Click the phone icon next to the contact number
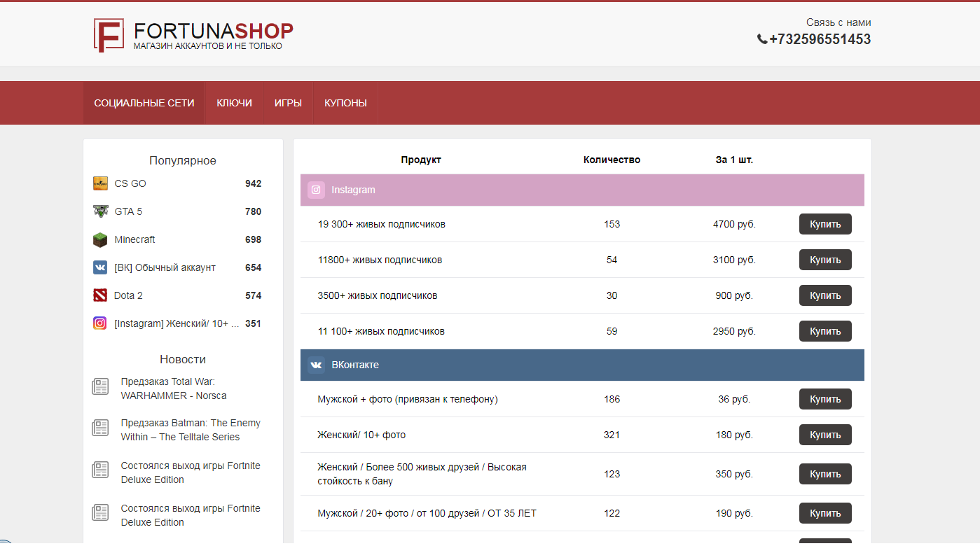Screen dimensions: 980x546 (x=762, y=39)
